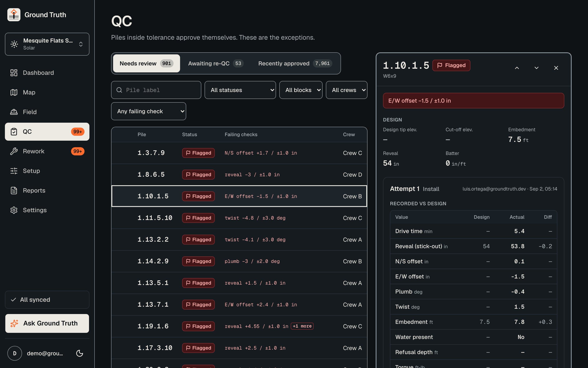Click the Ground Truth logo icon
This screenshot has width=588, height=368.
14,15
